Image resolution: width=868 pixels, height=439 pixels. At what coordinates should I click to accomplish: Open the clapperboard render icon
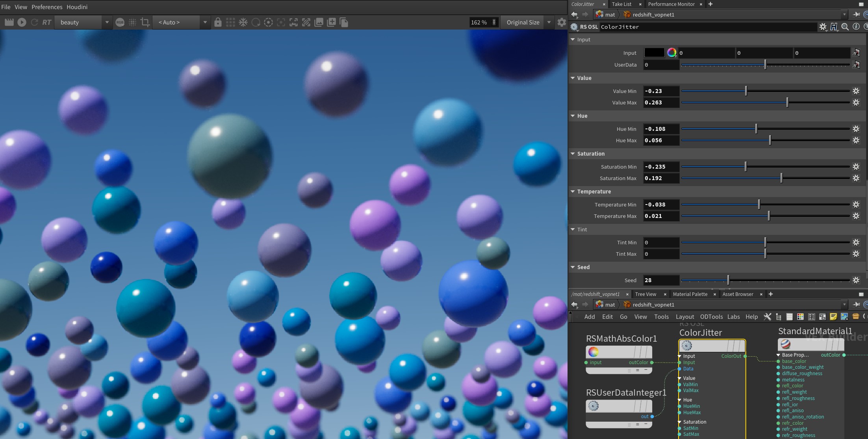[x=9, y=22]
